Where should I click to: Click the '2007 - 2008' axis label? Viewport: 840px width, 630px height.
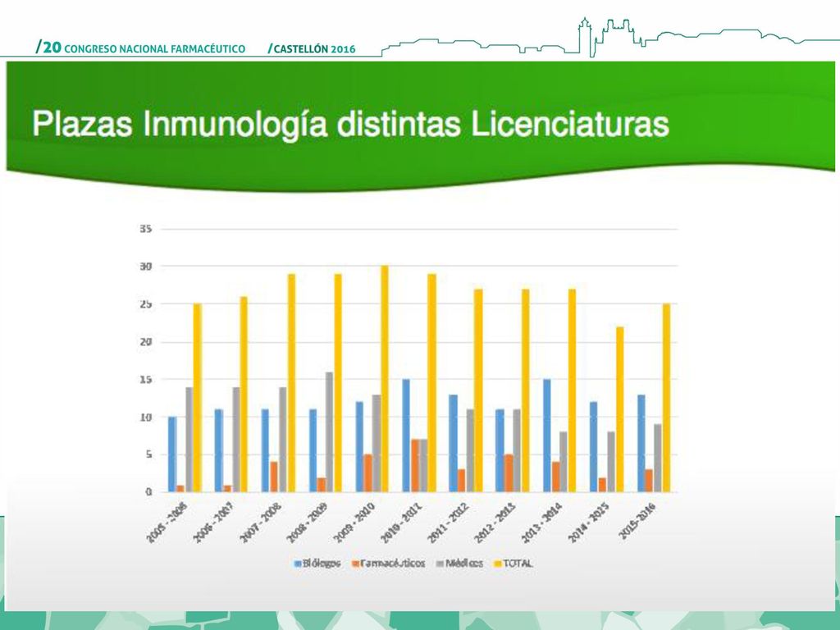260,523
